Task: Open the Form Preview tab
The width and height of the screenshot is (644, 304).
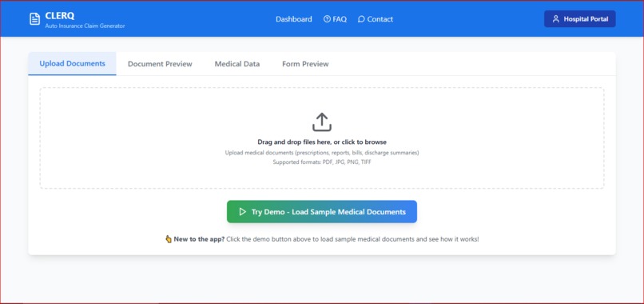Action: [305, 64]
